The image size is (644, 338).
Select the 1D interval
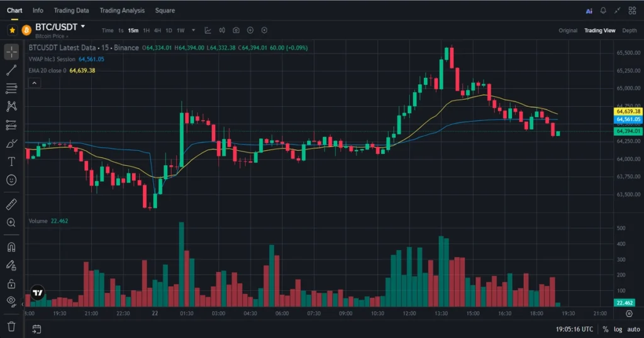point(169,30)
